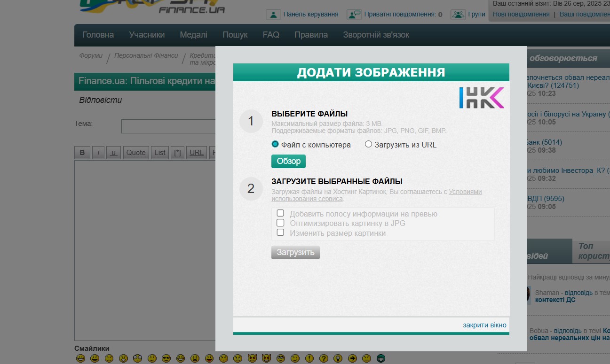
Task: Click Ваші повідомлення link
Action: 585,14
